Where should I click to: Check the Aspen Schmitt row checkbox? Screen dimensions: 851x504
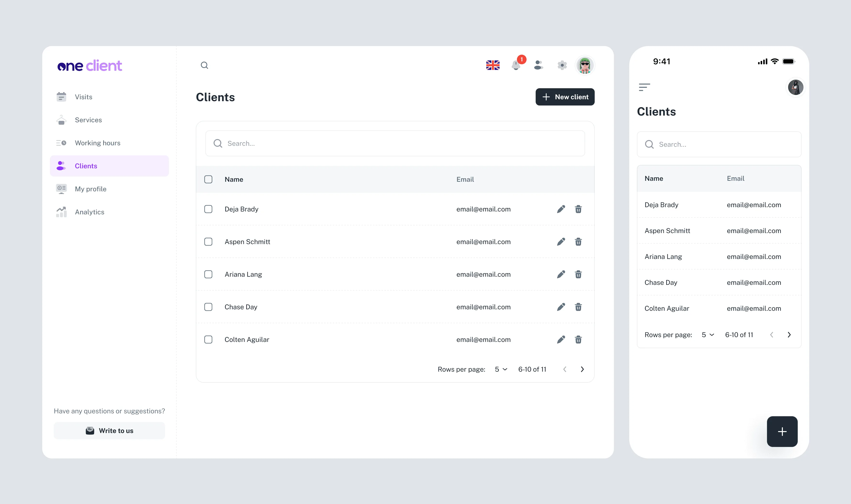pyautogui.click(x=208, y=241)
